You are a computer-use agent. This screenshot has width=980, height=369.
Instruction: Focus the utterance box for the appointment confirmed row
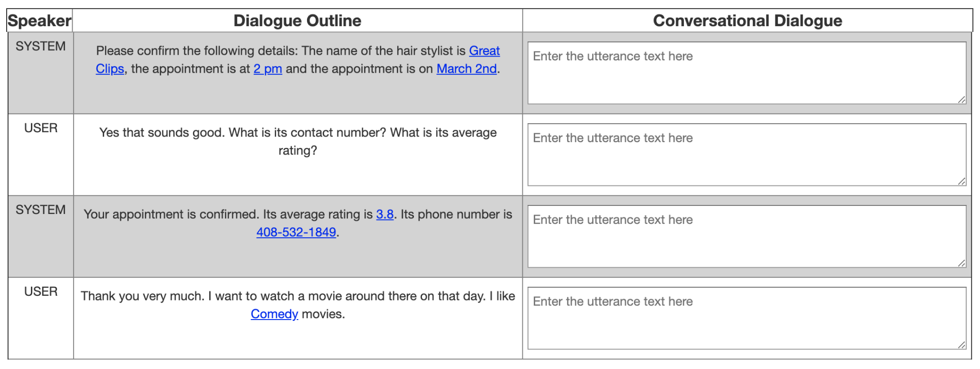coord(746,236)
